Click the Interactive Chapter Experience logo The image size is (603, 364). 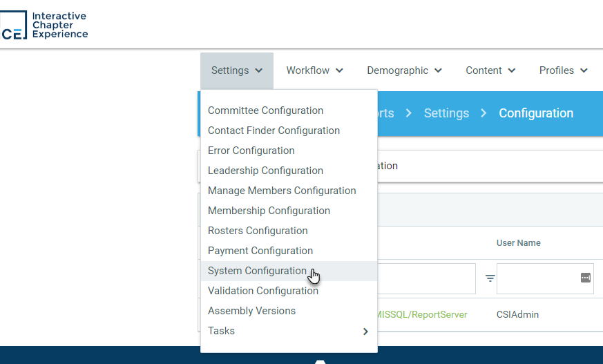44,25
